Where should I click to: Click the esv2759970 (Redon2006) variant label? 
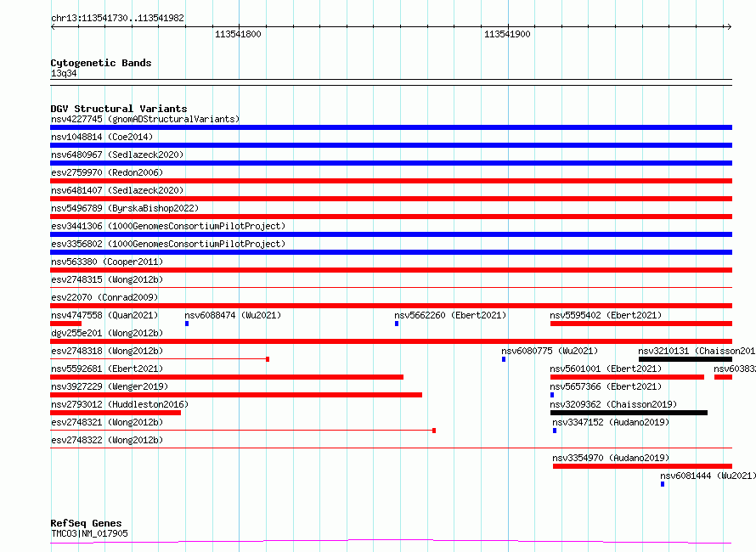point(107,172)
